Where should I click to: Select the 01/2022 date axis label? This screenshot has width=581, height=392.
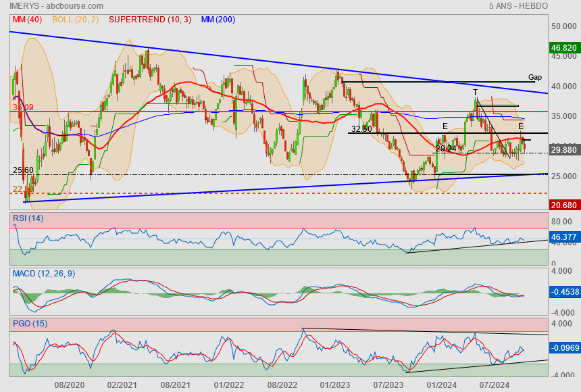(229, 385)
